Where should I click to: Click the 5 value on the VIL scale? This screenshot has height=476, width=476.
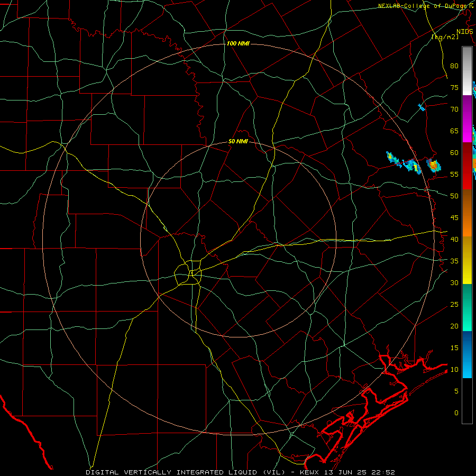456,391
